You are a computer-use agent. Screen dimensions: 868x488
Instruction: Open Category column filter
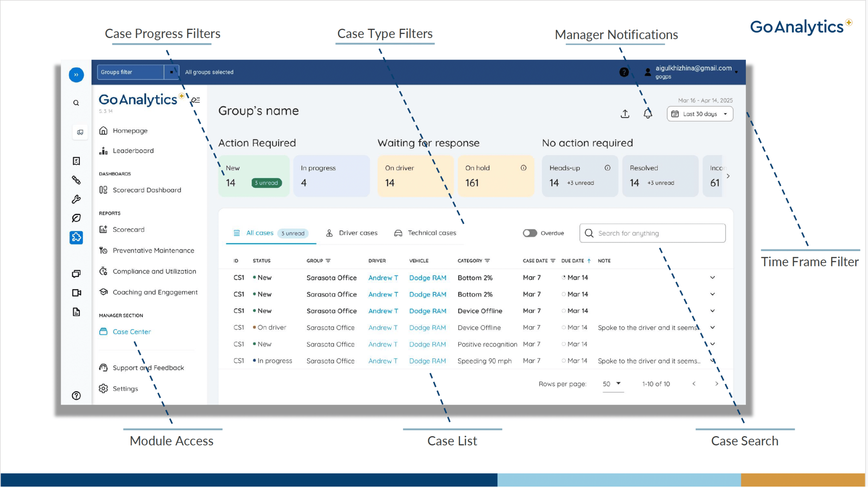click(487, 261)
